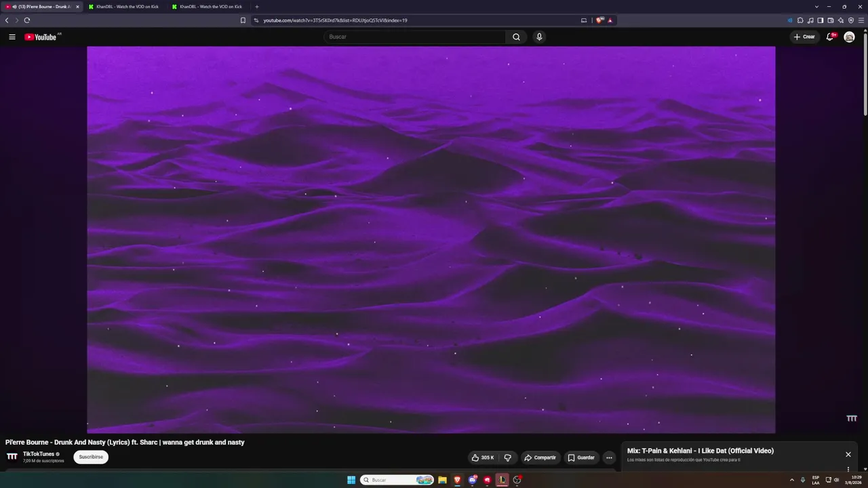Screen dimensions: 868x488
Task: View site settings icon beside the URL
Action: coord(256,20)
